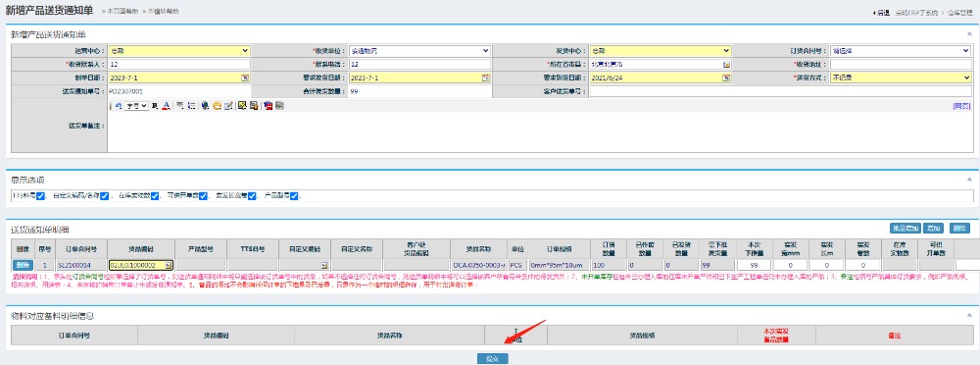
Task: Expand the 字号 font size dropdown
Action: click(136, 106)
